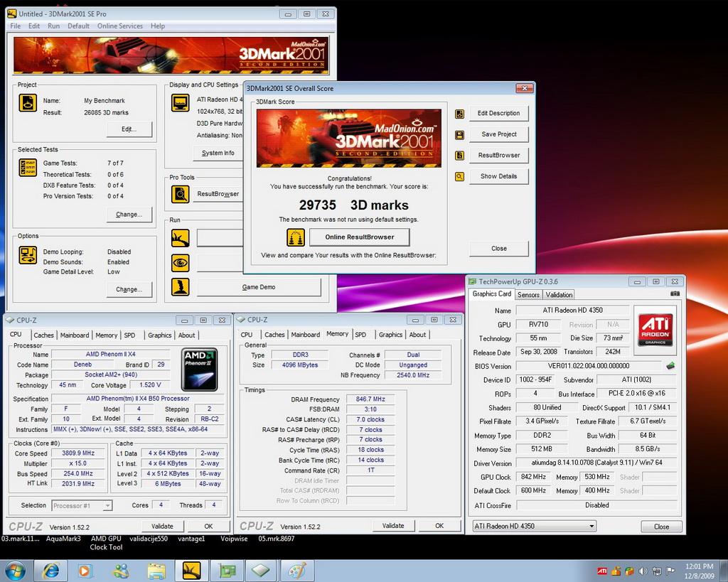Click the Demo eye icon in Run
Screen dimensions: 728x582
(180, 263)
